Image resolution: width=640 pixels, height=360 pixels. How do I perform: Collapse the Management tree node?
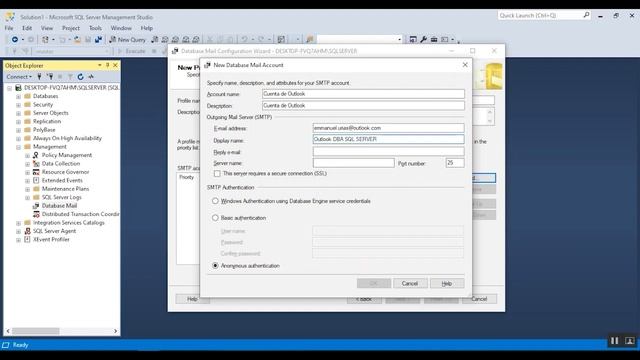[18, 147]
